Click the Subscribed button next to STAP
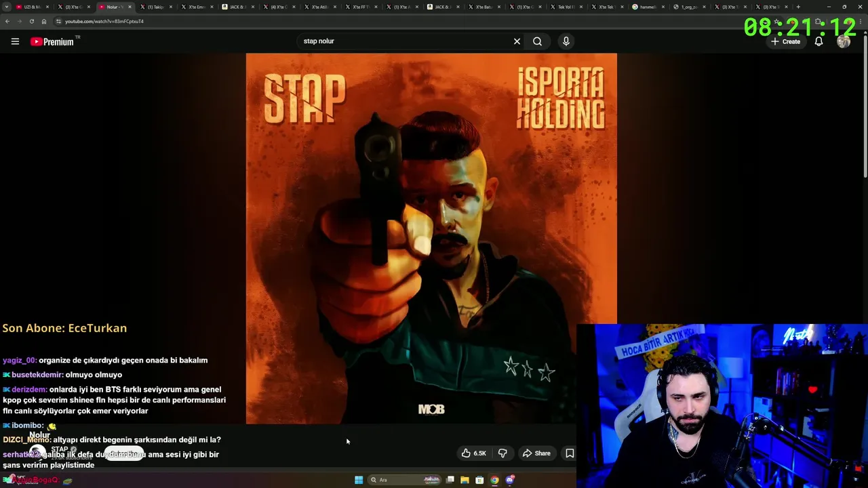Image resolution: width=868 pixels, height=488 pixels. (x=125, y=454)
